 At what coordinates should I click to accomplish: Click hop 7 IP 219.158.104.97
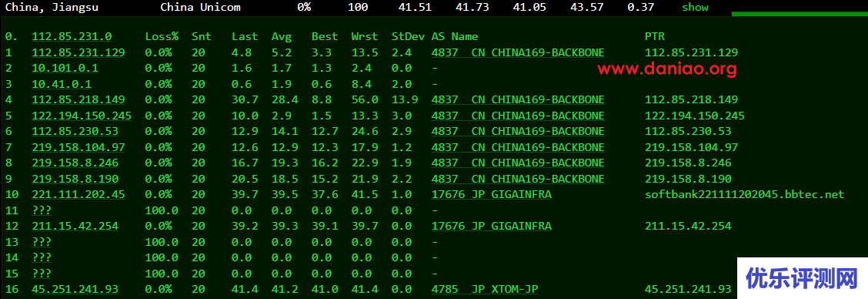point(78,147)
